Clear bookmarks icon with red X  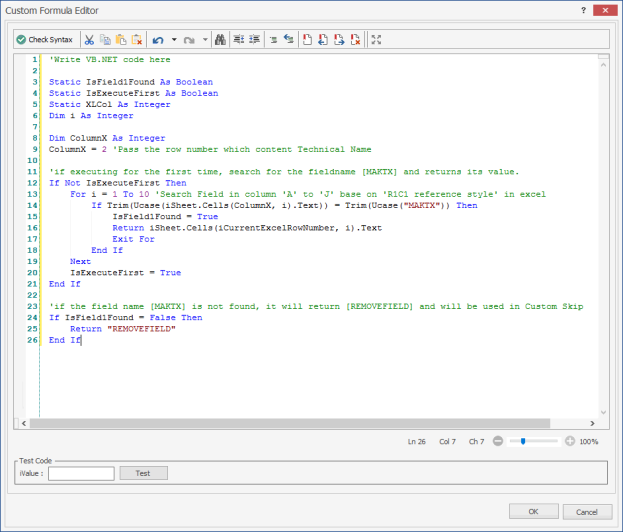(355, 40)
